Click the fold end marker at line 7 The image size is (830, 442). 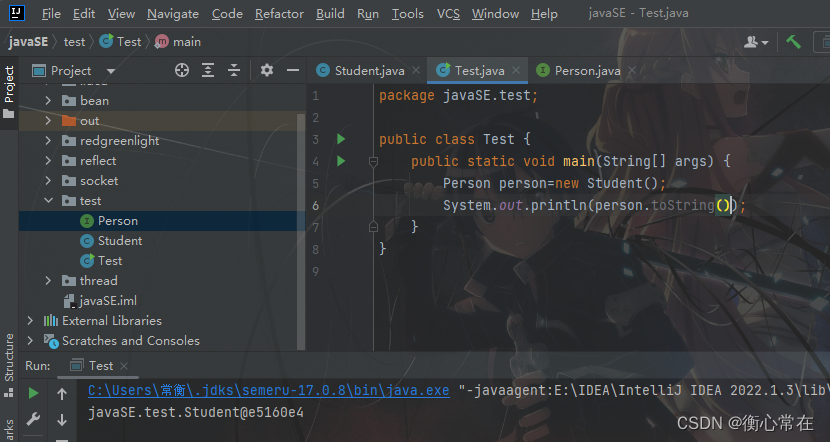point(373,227)
